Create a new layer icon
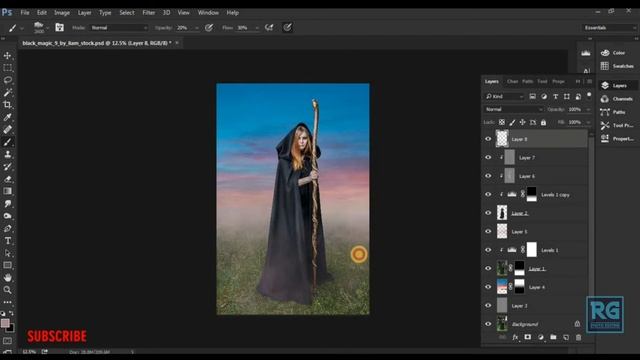The height and width of the screenshot is (360, 640). [x=566, y=337]
